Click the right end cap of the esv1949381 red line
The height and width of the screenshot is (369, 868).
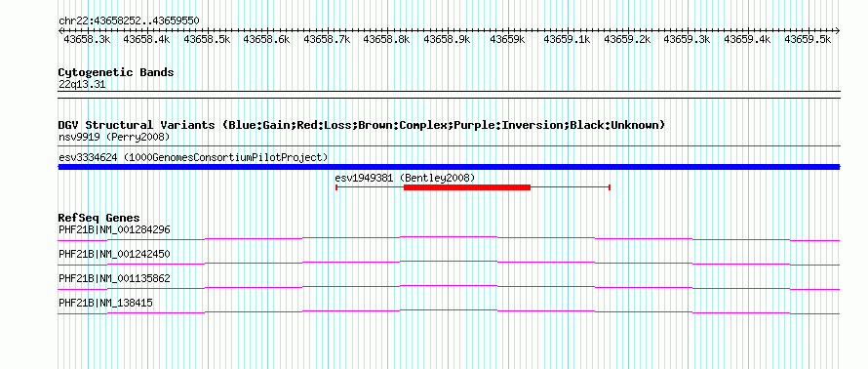pyautogui.click(x=610, y=187)
